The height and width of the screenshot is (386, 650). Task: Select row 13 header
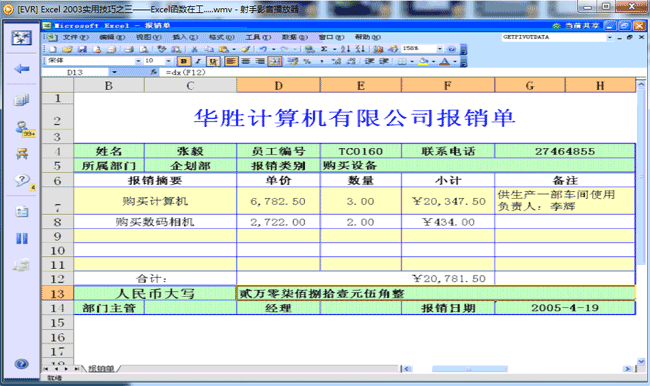tap(58, 294)
